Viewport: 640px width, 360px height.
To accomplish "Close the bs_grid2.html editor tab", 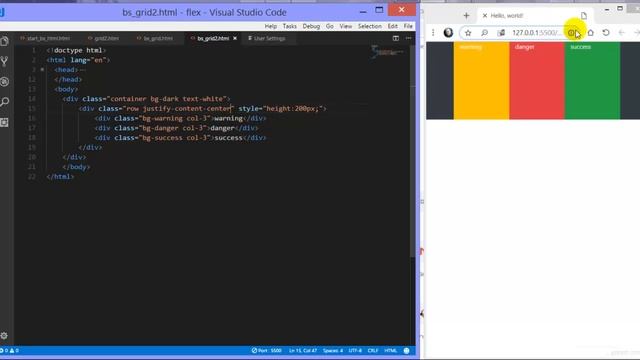I will point(235,38).
